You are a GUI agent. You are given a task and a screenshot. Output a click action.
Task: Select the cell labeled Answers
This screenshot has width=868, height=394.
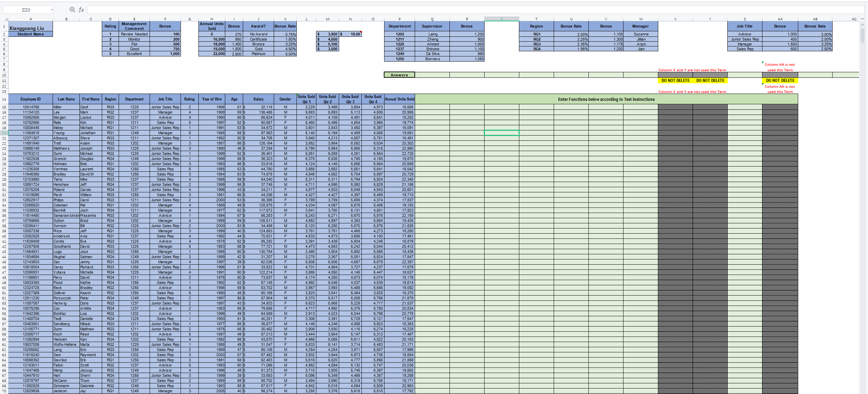pyautogui.click(x=399, y=74)
